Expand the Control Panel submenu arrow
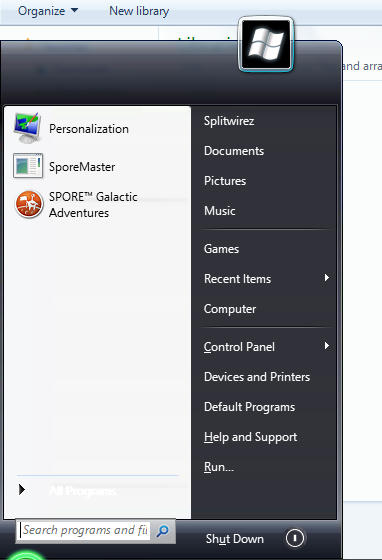The image size is (382, 560). click(326, 346)
